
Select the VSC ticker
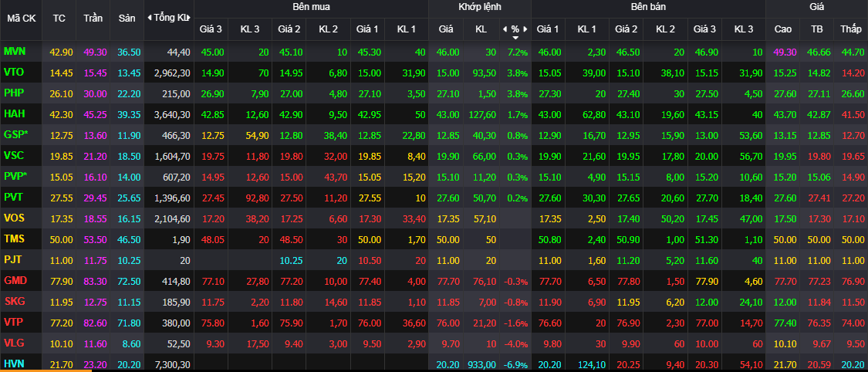click(14, 156)
